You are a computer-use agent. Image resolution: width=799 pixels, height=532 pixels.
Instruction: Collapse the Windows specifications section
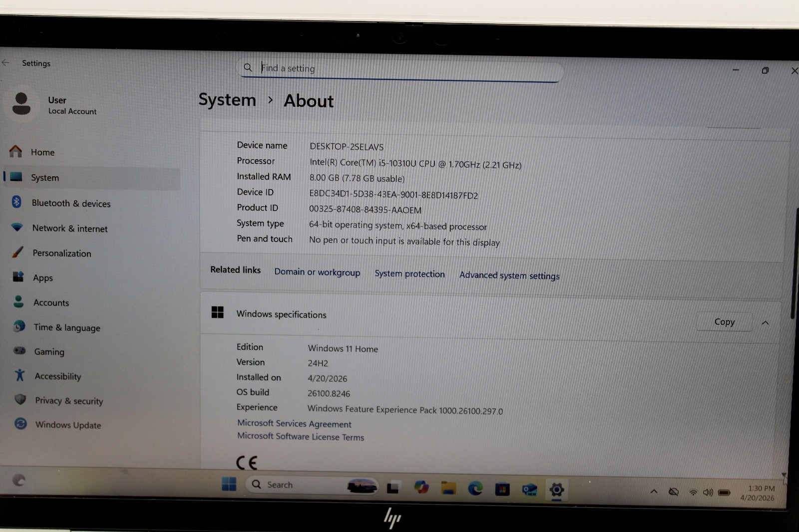[765, 323]
